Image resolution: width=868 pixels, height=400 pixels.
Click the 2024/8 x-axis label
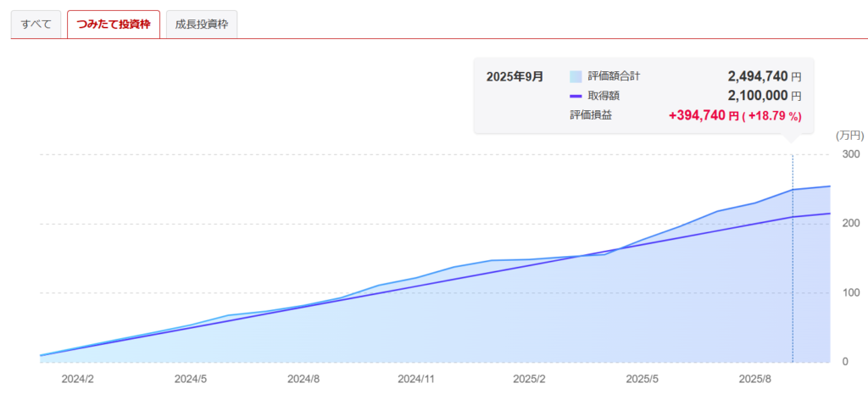303,379
